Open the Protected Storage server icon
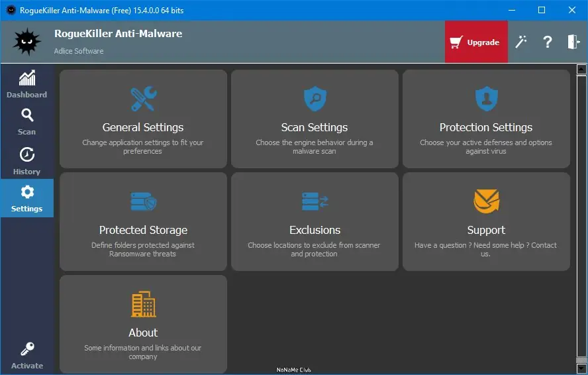This screenshot has height=375, width=588. click(143, 202)
